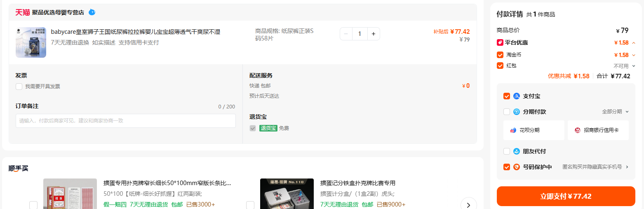Select the playing cards recommendation checkbox
This screenshot has width=644, height=209.
pos(33,205)
